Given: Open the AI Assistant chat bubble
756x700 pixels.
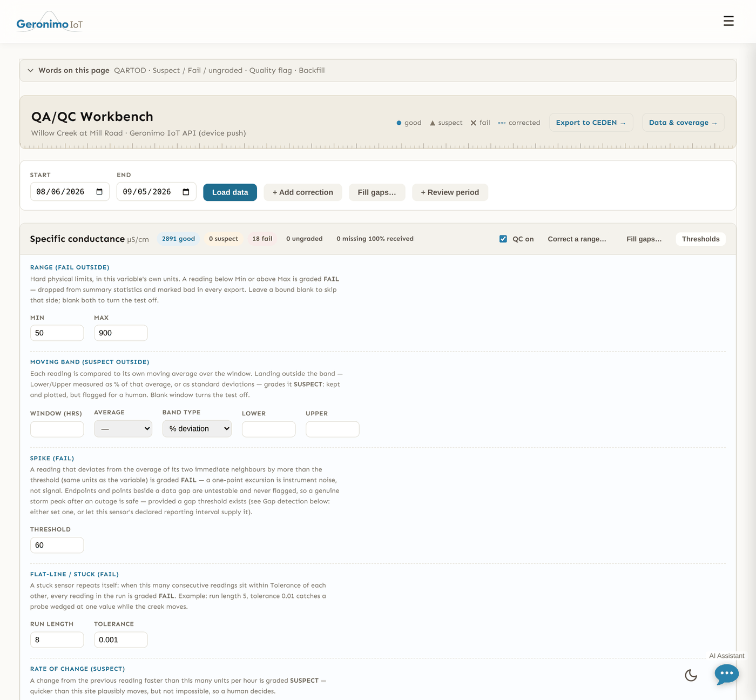Looking at the screenshot, I should [x=727, y=674].
